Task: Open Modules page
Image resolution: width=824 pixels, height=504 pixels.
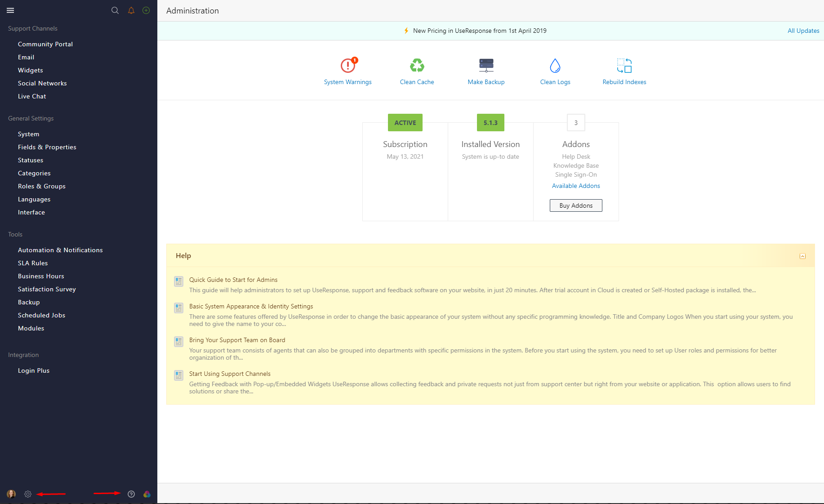Action: coord(31,328)
